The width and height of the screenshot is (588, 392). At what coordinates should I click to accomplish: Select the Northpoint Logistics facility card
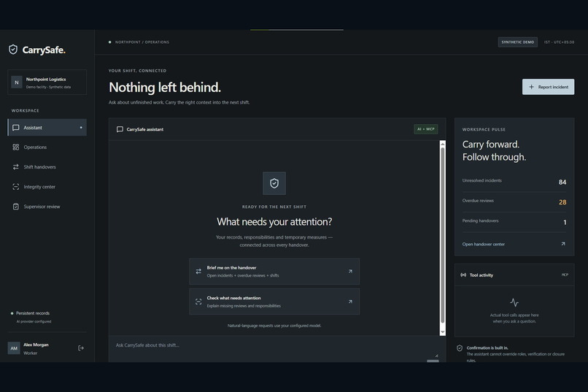click(47, 82)
